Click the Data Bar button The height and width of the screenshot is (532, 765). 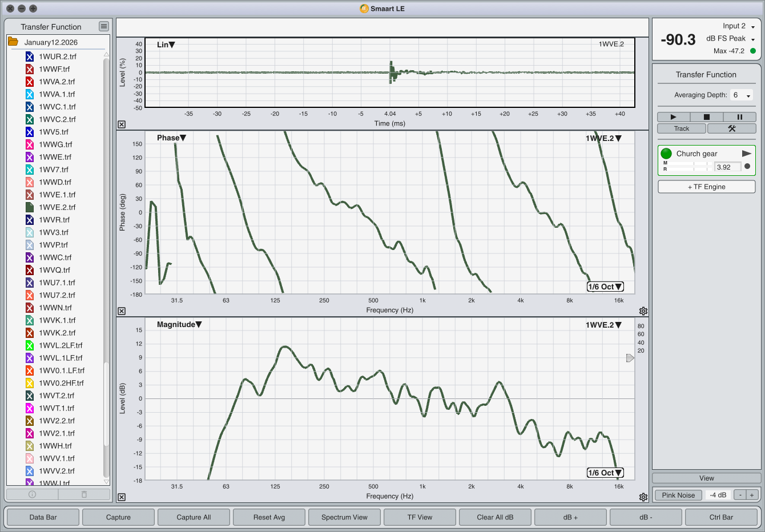coord(43,517)
